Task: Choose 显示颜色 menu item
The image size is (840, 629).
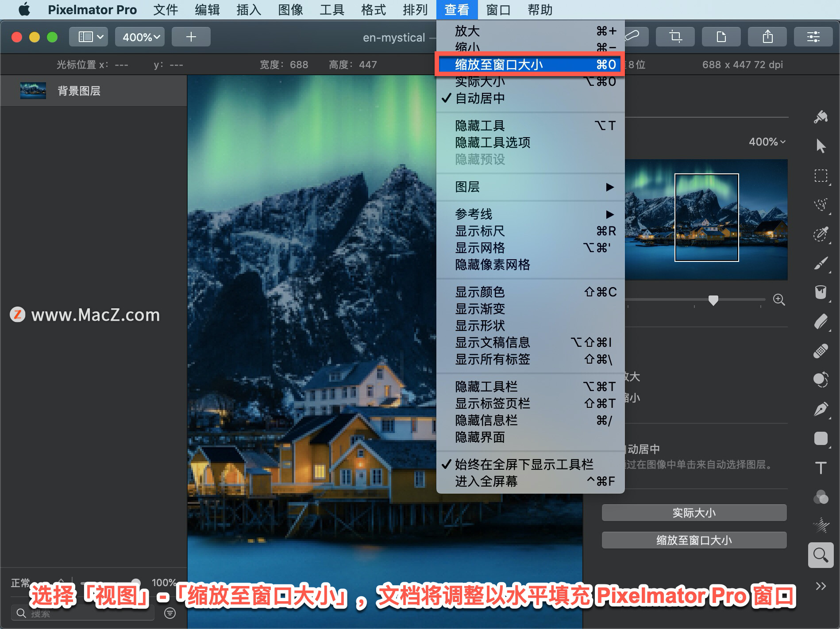Action: (530, 292)
